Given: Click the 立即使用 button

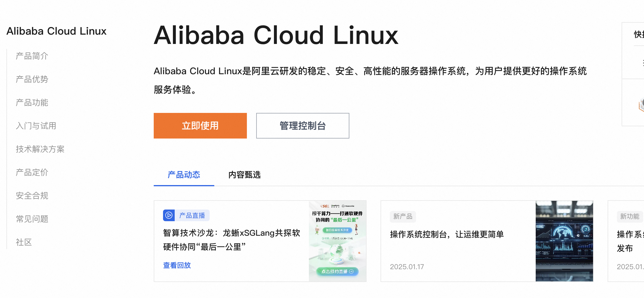Looking at the screenshot, I should pyautogui.click(x=200, y=125).
